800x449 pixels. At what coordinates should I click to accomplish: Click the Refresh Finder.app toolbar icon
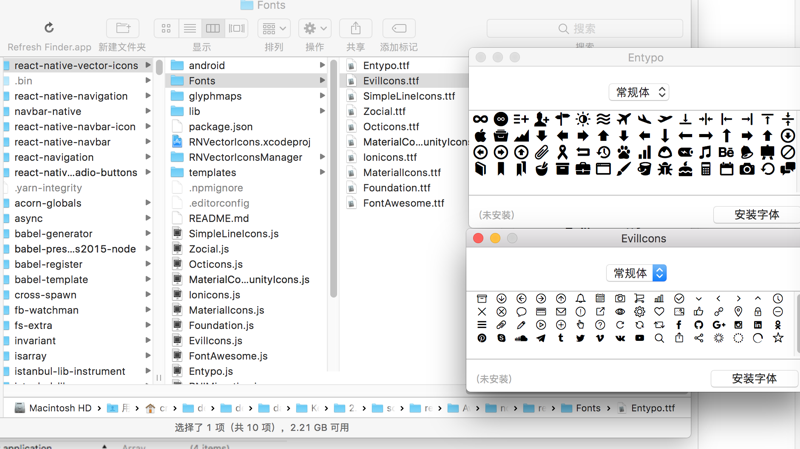(49, 28)
